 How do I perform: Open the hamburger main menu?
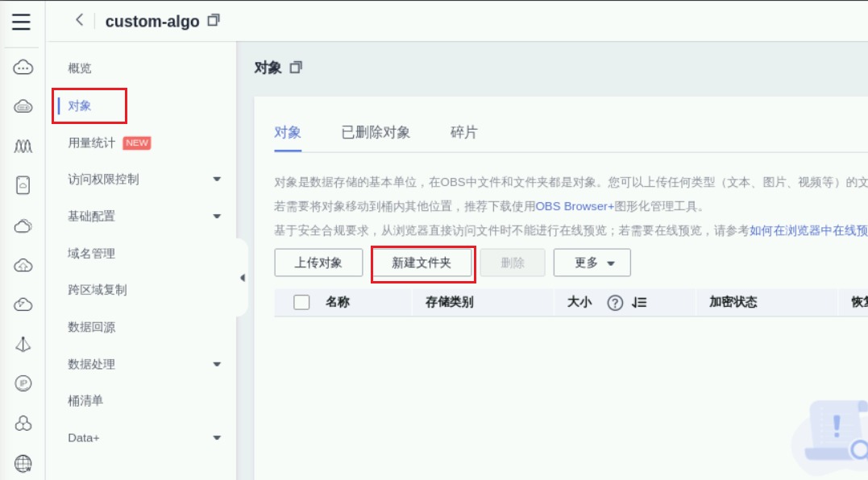pos(22,21)
